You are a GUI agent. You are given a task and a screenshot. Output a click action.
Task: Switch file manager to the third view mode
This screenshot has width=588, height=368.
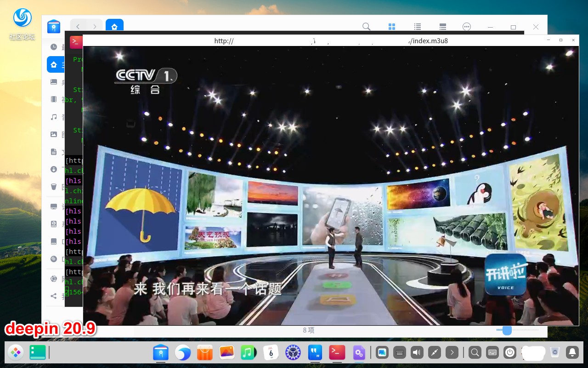[x=443, y=27]
